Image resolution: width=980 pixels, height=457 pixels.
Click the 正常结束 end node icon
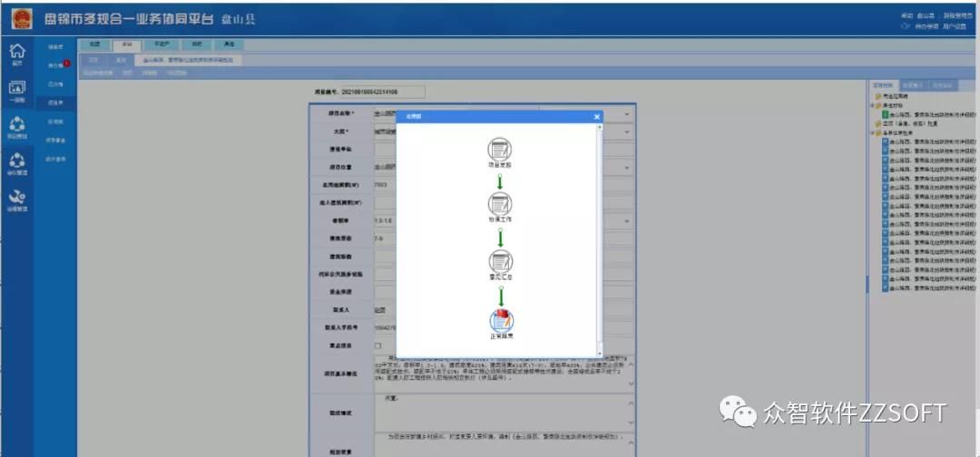[x=500, y=320]
